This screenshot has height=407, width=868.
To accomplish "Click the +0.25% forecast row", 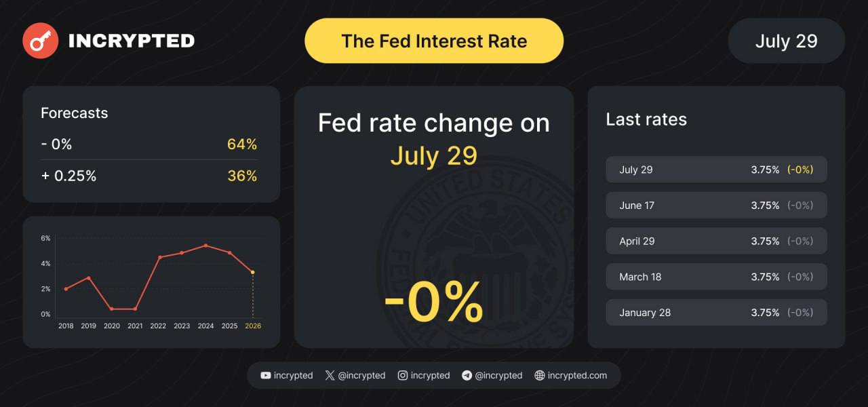I will click(x=149, y=176).
